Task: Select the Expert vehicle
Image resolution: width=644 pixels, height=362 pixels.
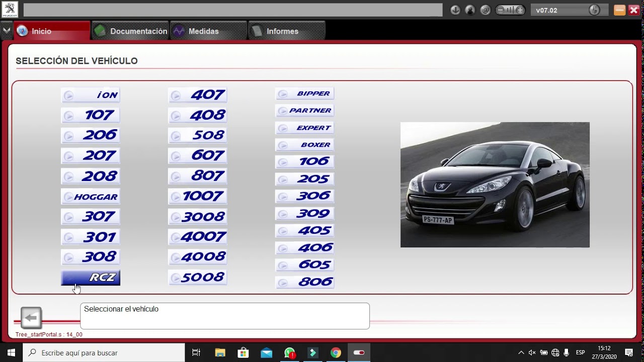Action: click(305, 128)
